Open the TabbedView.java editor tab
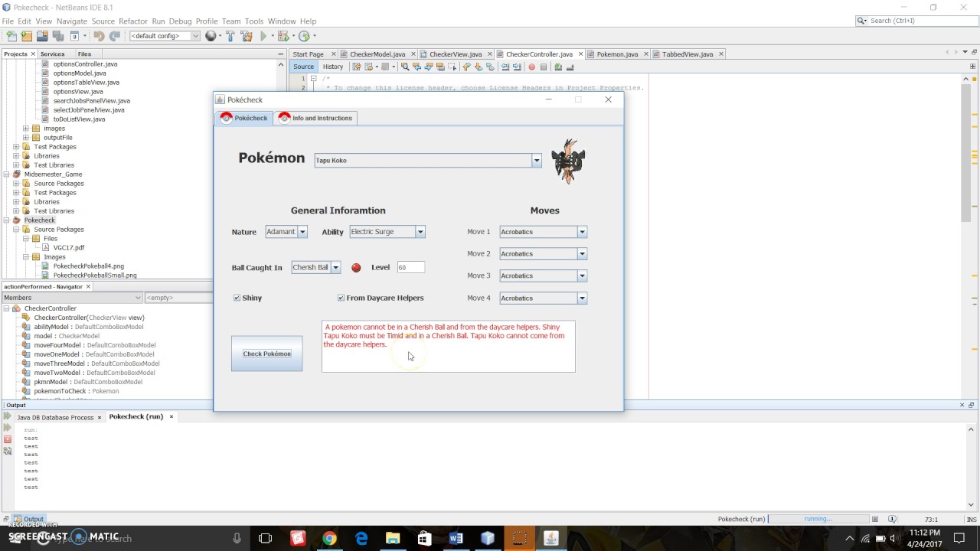The image size is (980, 551). click(688, 54)
